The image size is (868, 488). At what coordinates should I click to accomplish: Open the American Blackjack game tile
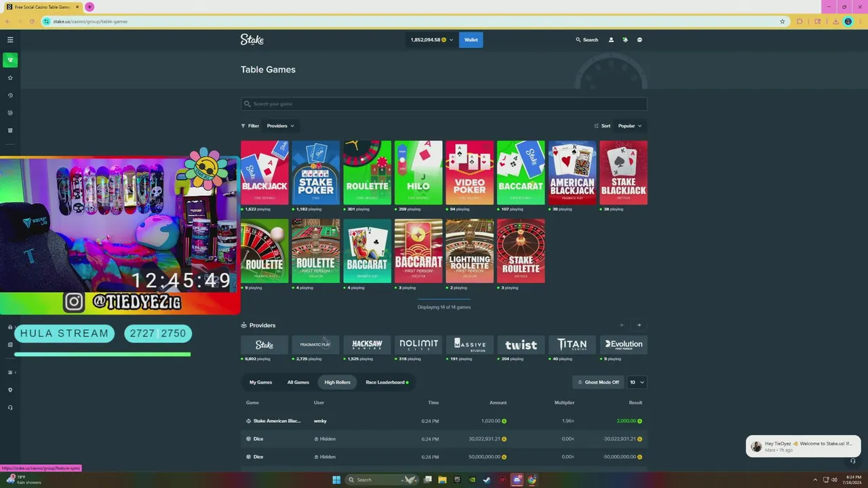click(572, 173)
